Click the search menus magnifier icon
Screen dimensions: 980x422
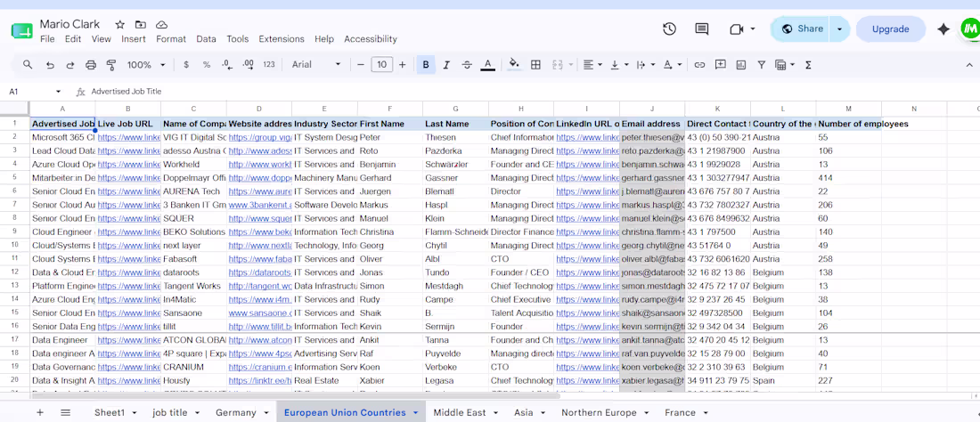(x=28, y=64)
